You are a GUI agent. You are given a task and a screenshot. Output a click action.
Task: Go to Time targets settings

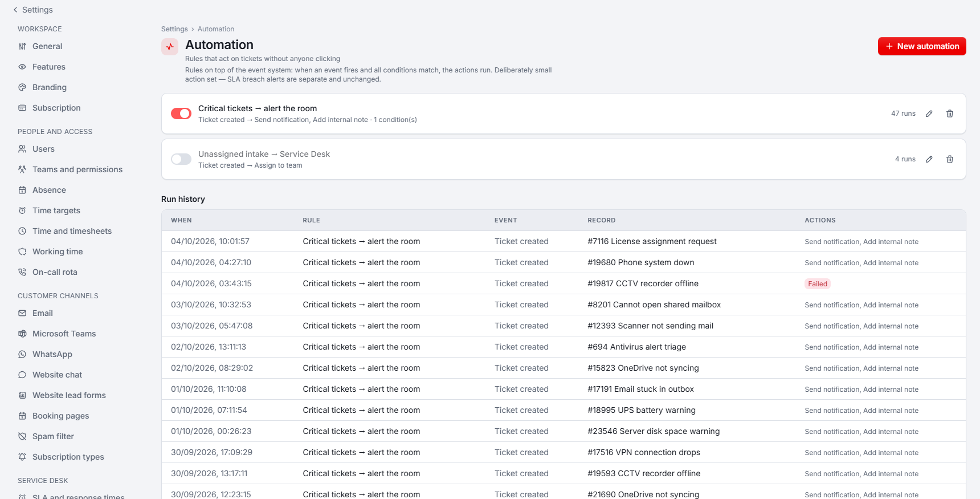click(56, 210)
